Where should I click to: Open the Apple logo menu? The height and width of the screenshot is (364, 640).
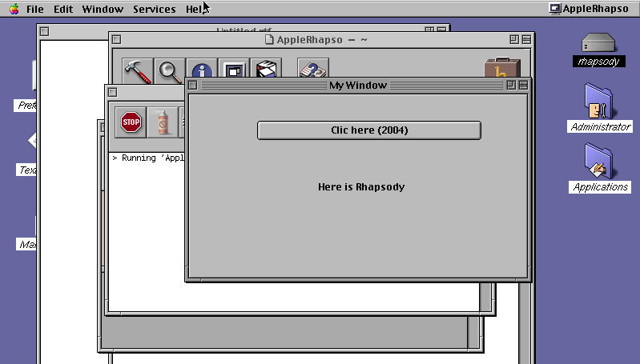click(14, 9)
